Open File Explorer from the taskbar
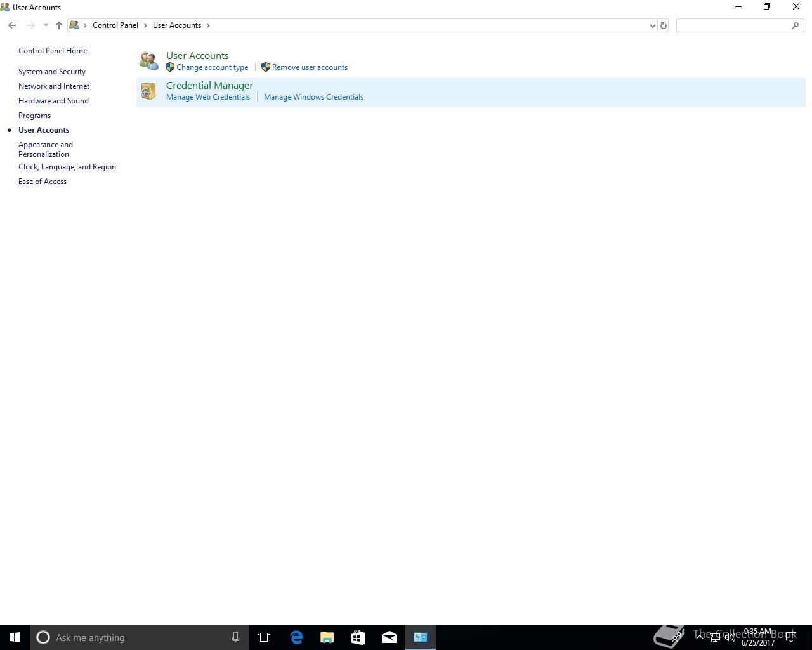The width and height of the screenshot is (812, 650). 327,637
